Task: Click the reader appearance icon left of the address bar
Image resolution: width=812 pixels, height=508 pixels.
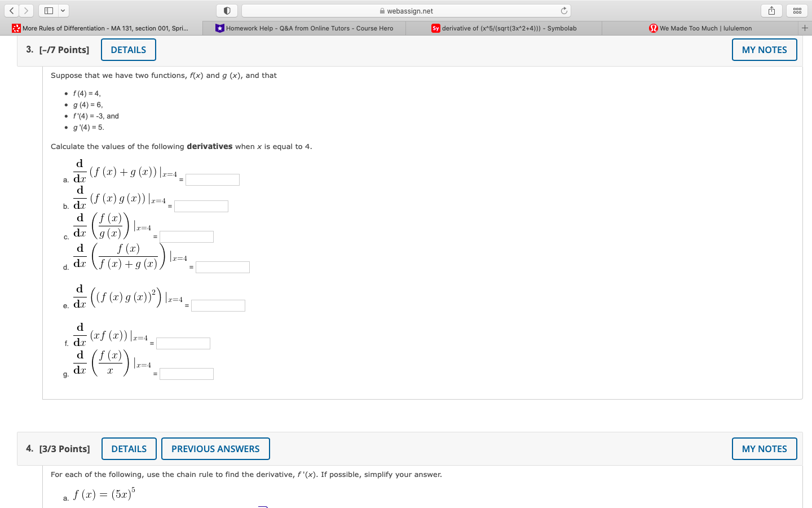Action: point(227,10)
